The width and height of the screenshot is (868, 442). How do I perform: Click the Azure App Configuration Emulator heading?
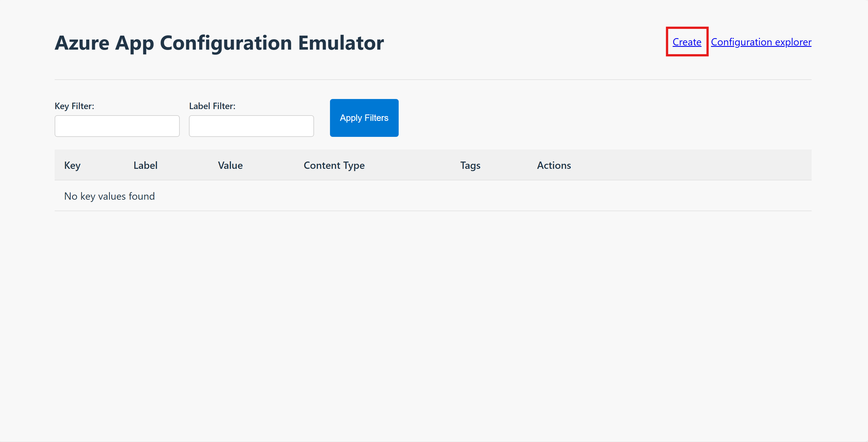tap(219, 42)
